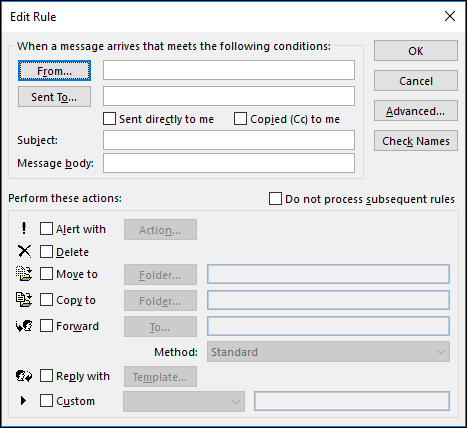Enable the Sent directly to me checkbox
Screen dimensions: 467x428
click(x=109, y=119)
